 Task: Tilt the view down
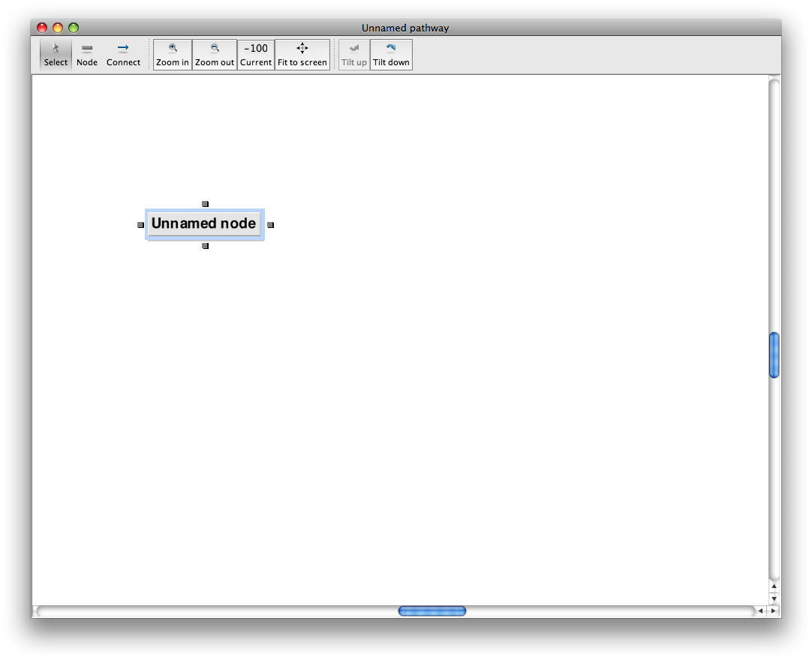[x=391, y=55]
